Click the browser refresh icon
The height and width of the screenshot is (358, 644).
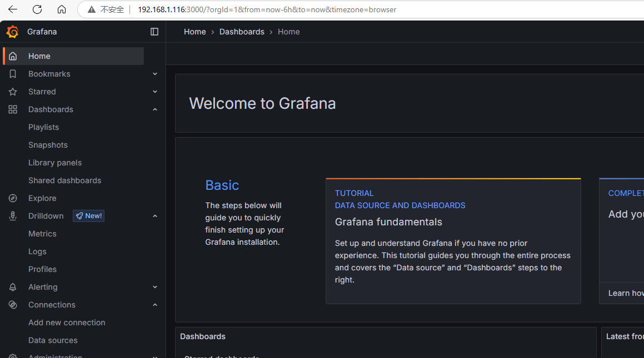coord(37,9)
